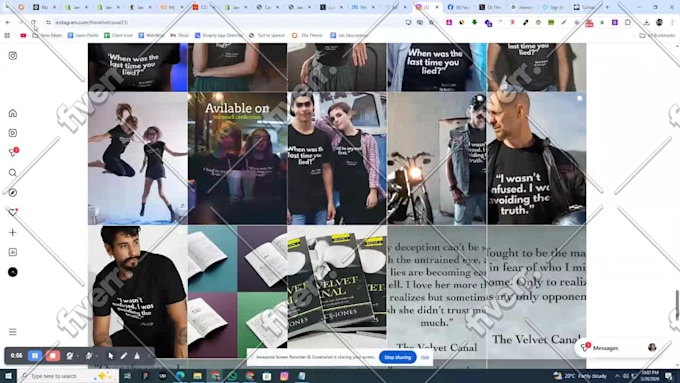Open a new browser tab with plus
This screenshot has height=383, width=680.
coord(607,7)
